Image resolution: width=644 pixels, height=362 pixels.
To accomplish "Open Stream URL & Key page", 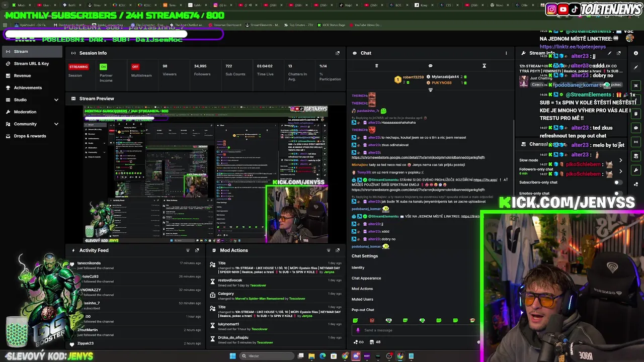I will (x=31, y=63).
